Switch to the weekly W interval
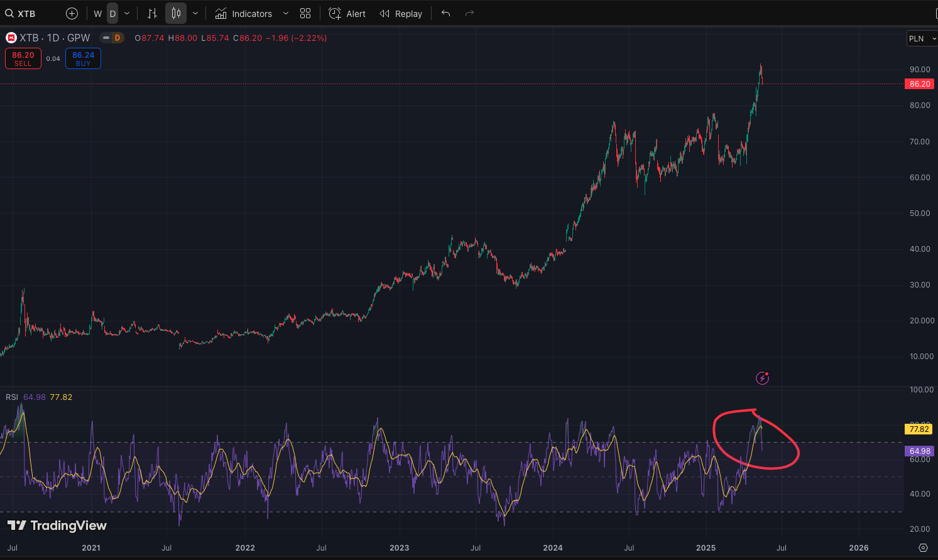 coord(97,13)
